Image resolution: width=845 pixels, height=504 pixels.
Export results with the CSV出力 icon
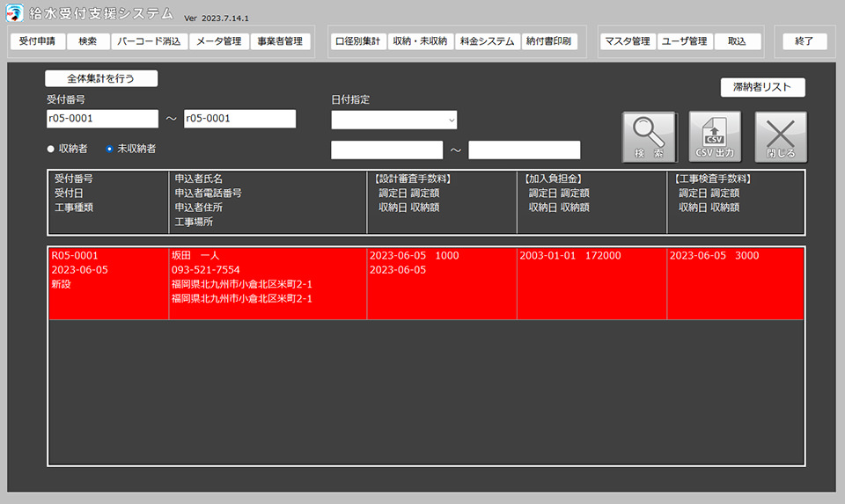(715, 136)
